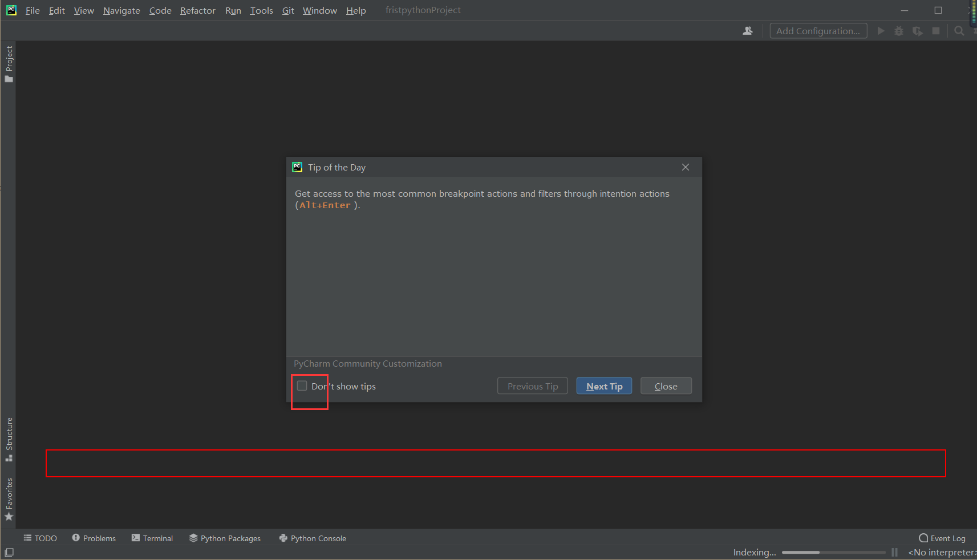The image size is (977, 560).
Task: Click the Stop square icon
Action: pyautogui.click(x=936, y=31)
